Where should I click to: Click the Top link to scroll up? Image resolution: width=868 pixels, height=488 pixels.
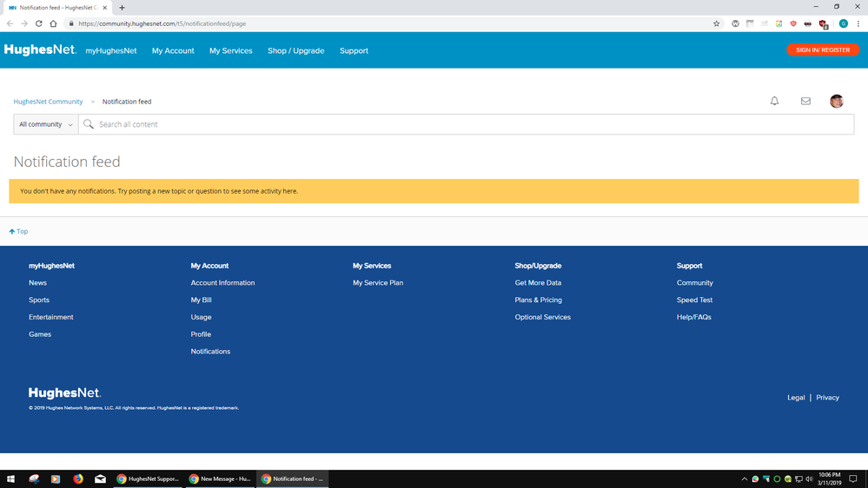[x=19, y=231]
